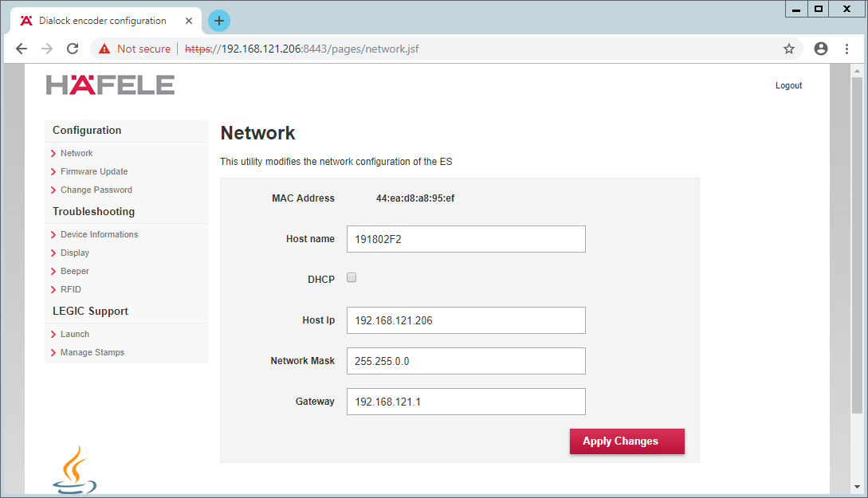
Task: Bookmark this page with the star icon
Action: point(789,49)
